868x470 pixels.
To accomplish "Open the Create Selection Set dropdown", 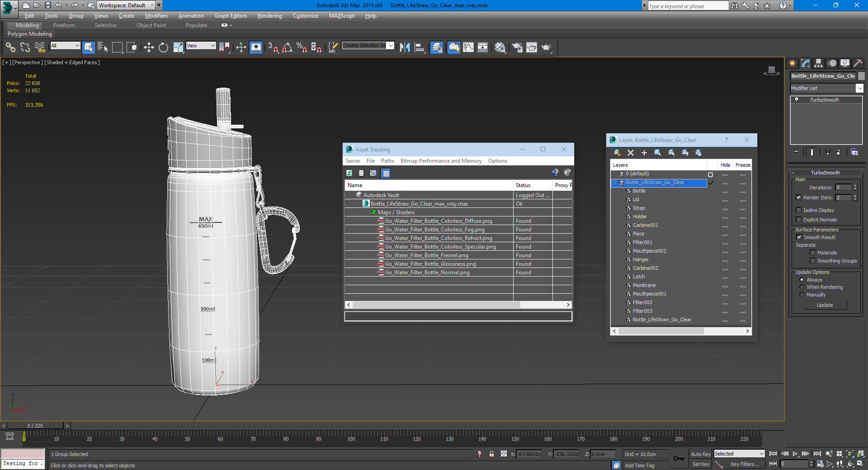I will [391, 45].
